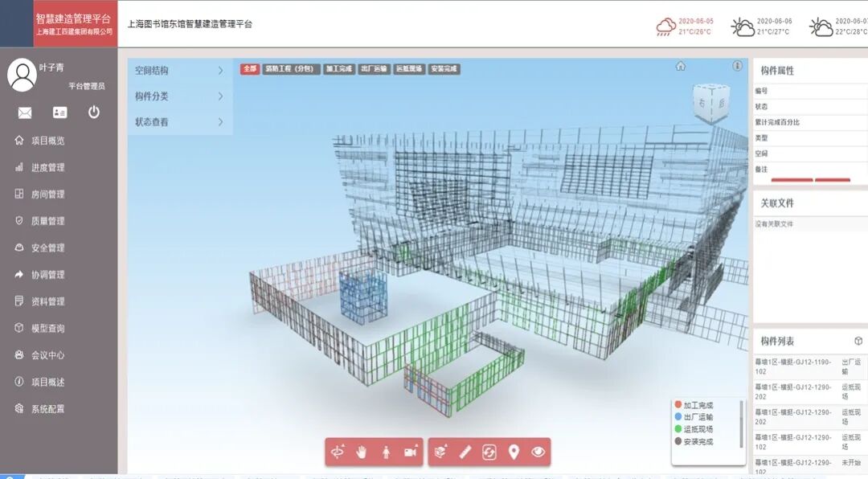
Task: Click the power logout icon
Action: coord(94,113)
